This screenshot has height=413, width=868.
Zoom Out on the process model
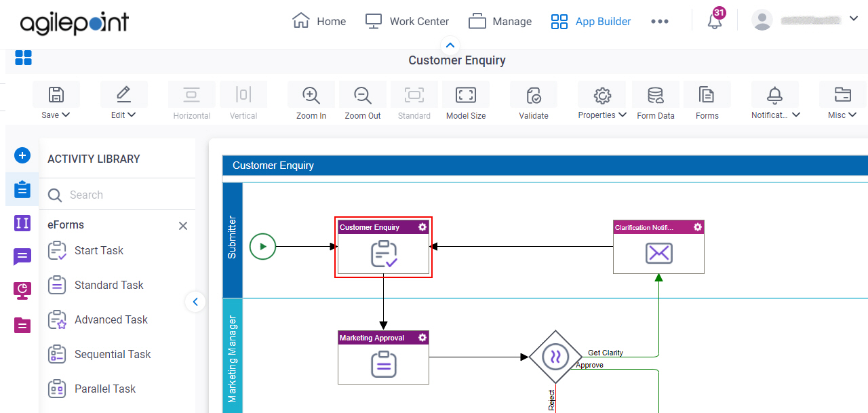tap(363, 101)
